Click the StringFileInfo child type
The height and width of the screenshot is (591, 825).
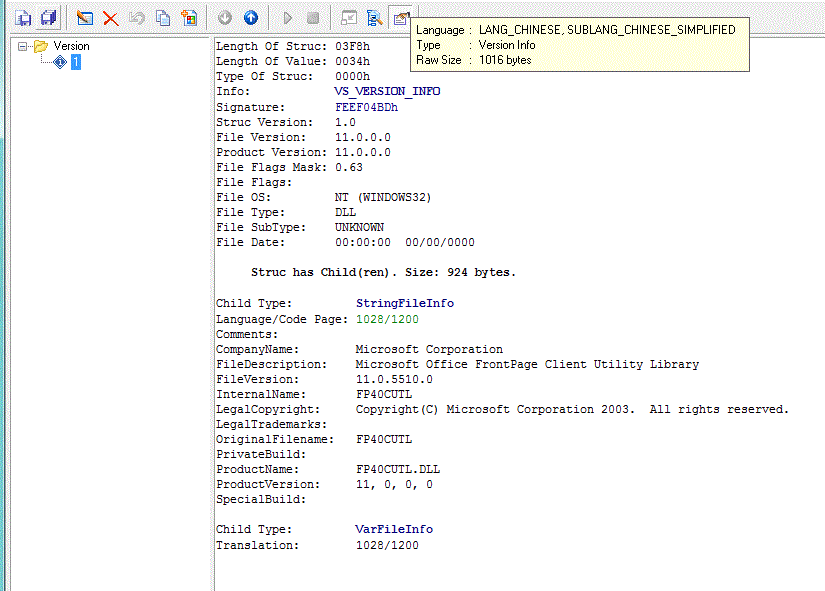(405, 303)
